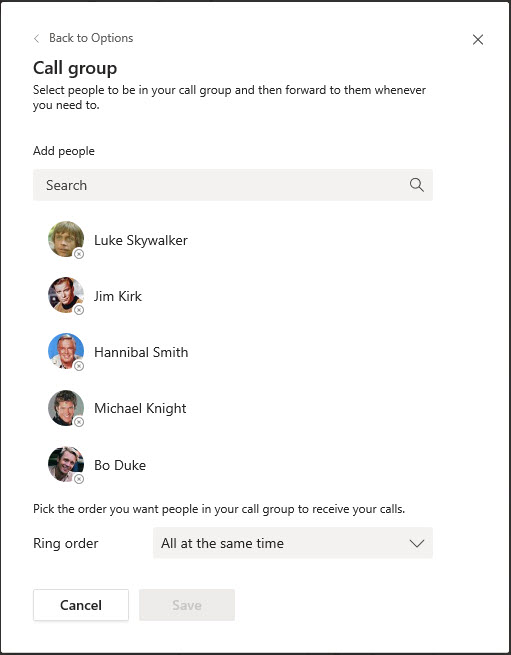511x655 pixels.
Task: Open the Ring order dropdown
Action: 293,543
